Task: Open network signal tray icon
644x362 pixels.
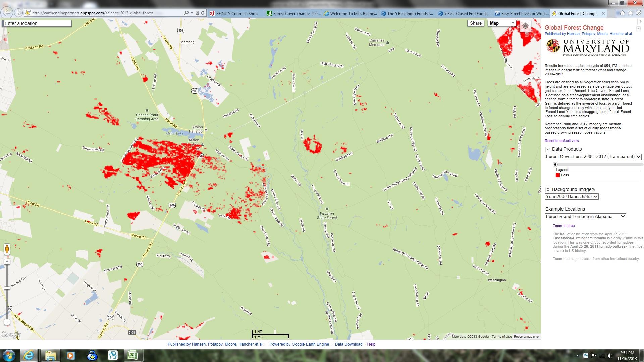Action: point(602,356)
